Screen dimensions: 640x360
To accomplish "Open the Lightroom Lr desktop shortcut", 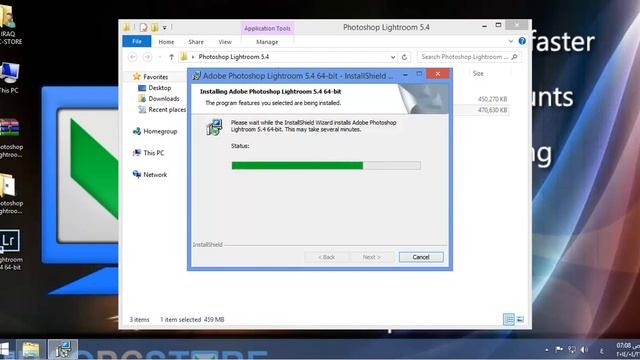I will [x=10, y=250].
